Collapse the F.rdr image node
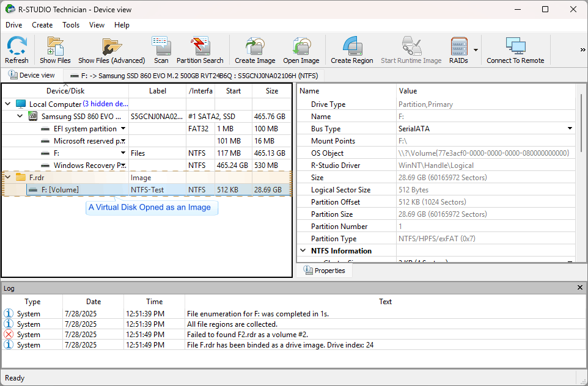 click(8, 177)
